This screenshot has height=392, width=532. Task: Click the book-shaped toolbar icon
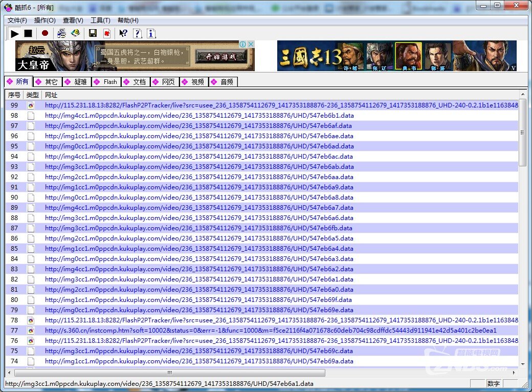click(75, 33)
